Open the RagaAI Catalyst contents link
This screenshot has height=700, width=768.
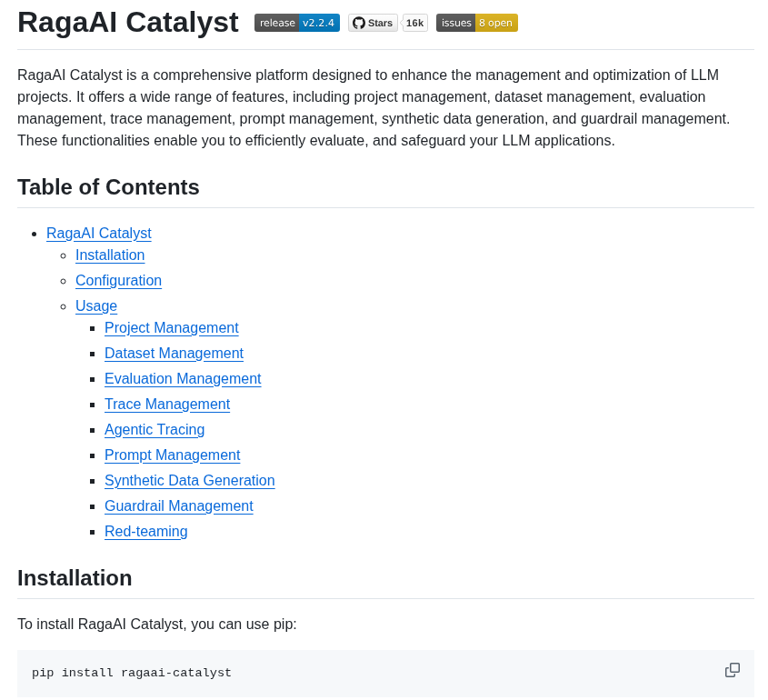[99, 233]
